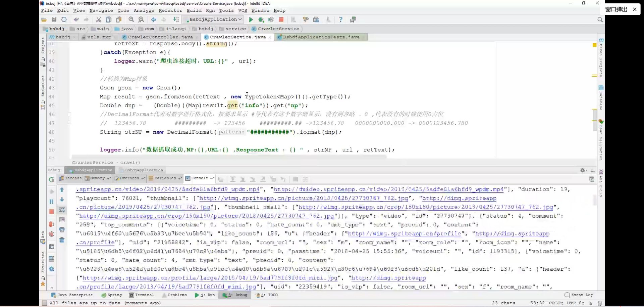Open Event Log

tap(579, 295)
